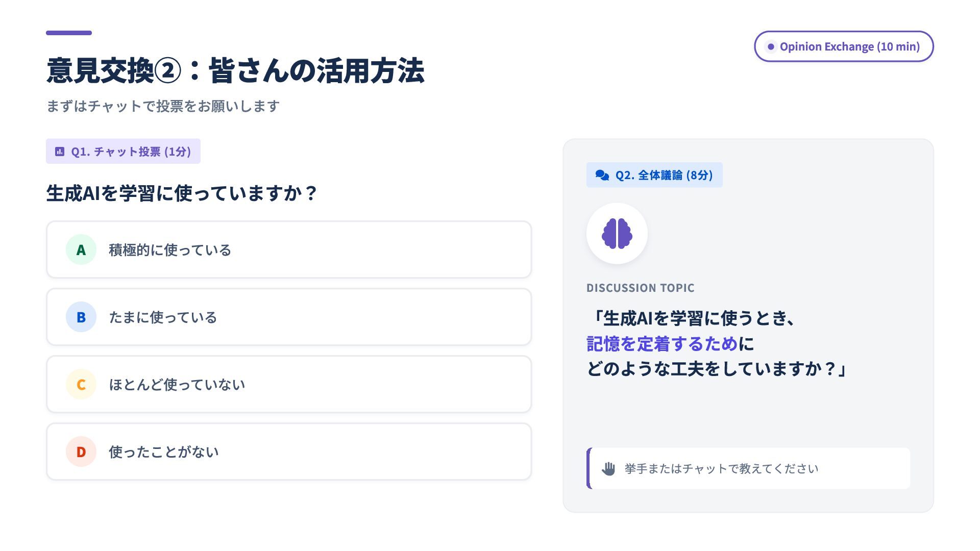This screenshot has height=551, width=980.
Task: Click the raised hand icon
Action: (x=608, y=468)
